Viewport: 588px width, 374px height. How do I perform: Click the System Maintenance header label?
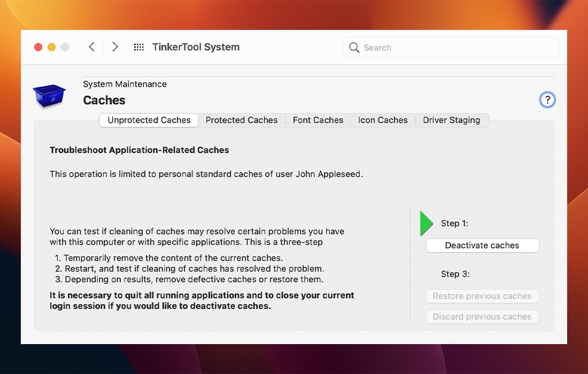click(124, 84)
